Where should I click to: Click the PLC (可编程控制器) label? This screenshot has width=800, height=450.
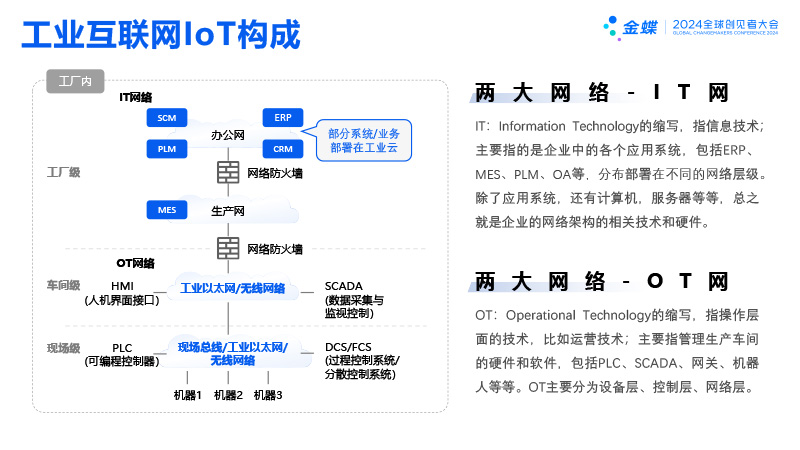(122, 354)
